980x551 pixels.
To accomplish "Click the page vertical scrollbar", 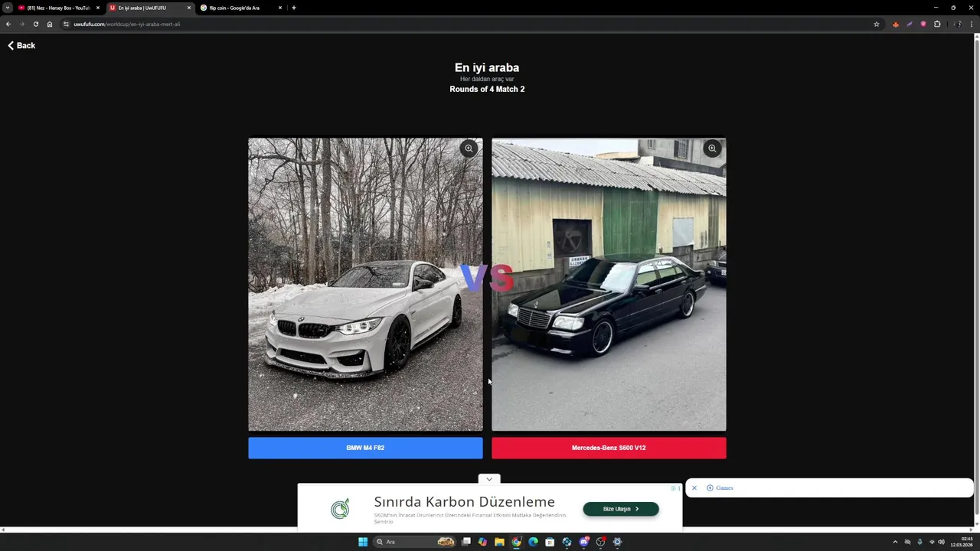I will (976, 278).
